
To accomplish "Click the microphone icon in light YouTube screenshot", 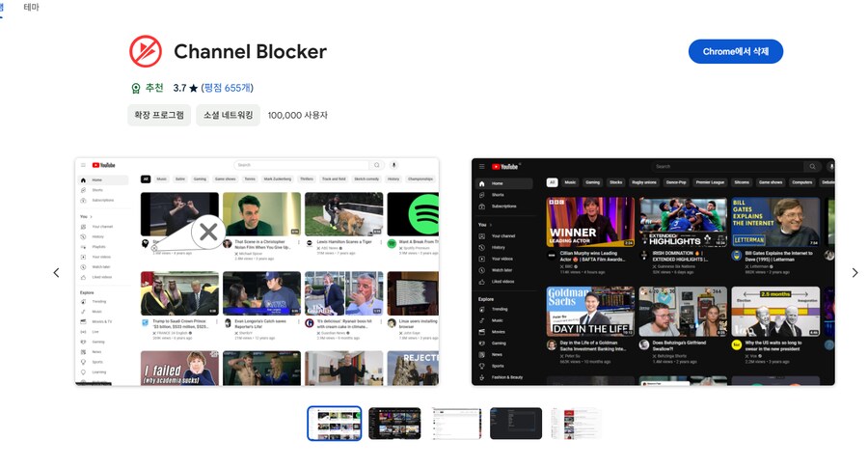I will click(394, 165).
